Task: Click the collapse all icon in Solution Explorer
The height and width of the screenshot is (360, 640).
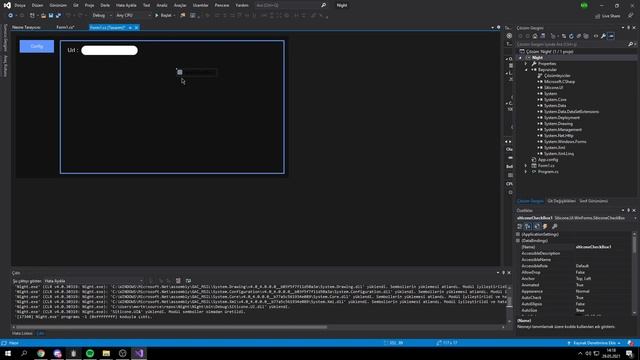Action: (x=579, y=36)
